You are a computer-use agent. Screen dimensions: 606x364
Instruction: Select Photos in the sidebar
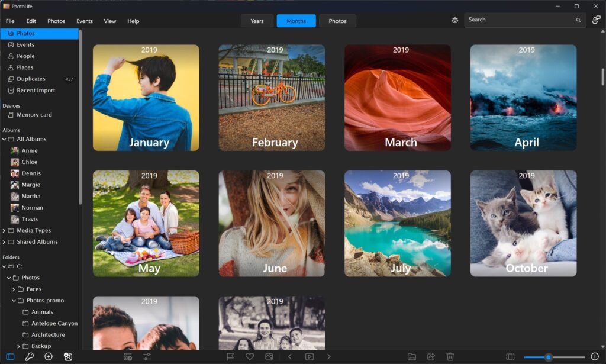39,34
